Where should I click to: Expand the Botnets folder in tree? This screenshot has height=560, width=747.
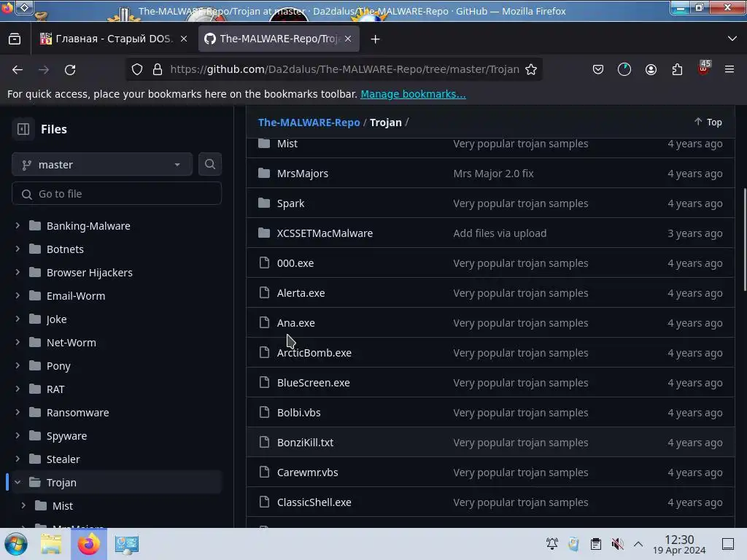tap(18, 249)
